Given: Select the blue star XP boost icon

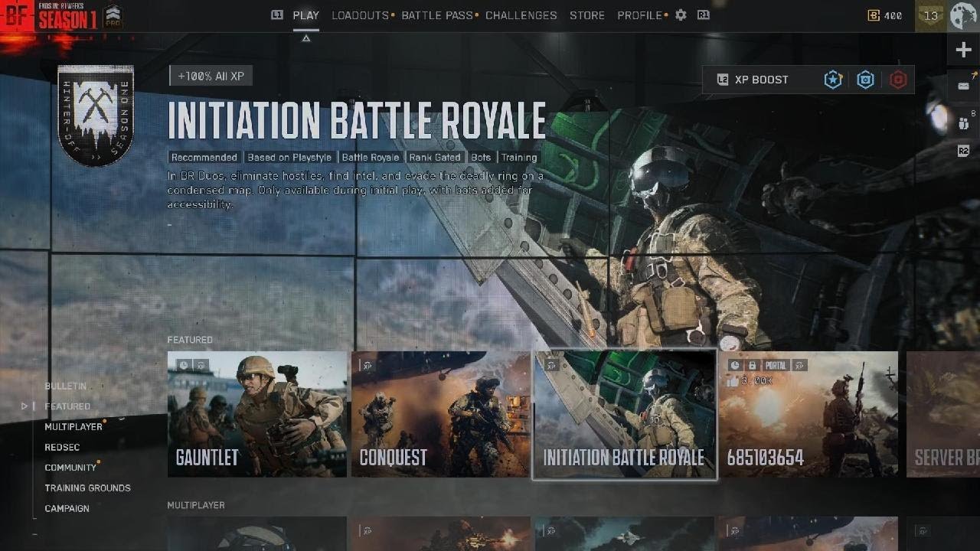Looking at the screenshot, I should tap(833, 80).
